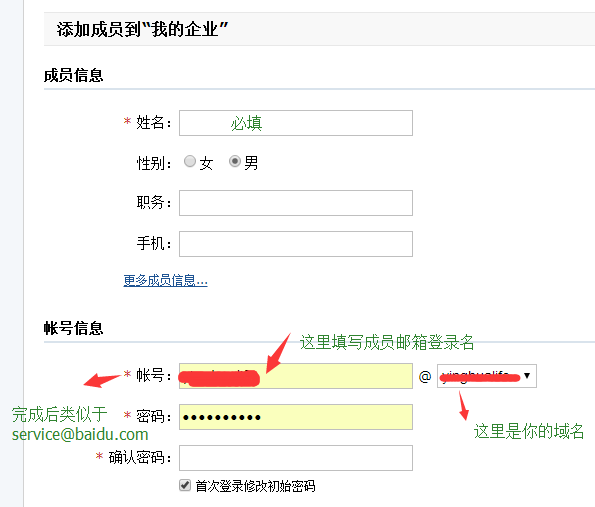Click the 密码 password field
Viewport: 595px width, 507px height.
[x=296, y=417]
